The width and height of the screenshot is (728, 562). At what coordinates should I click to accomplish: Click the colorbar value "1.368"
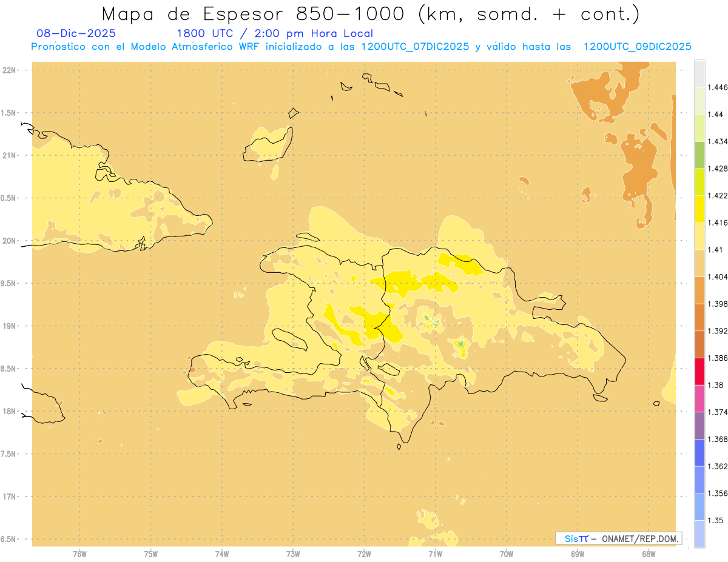coord(718,439)
